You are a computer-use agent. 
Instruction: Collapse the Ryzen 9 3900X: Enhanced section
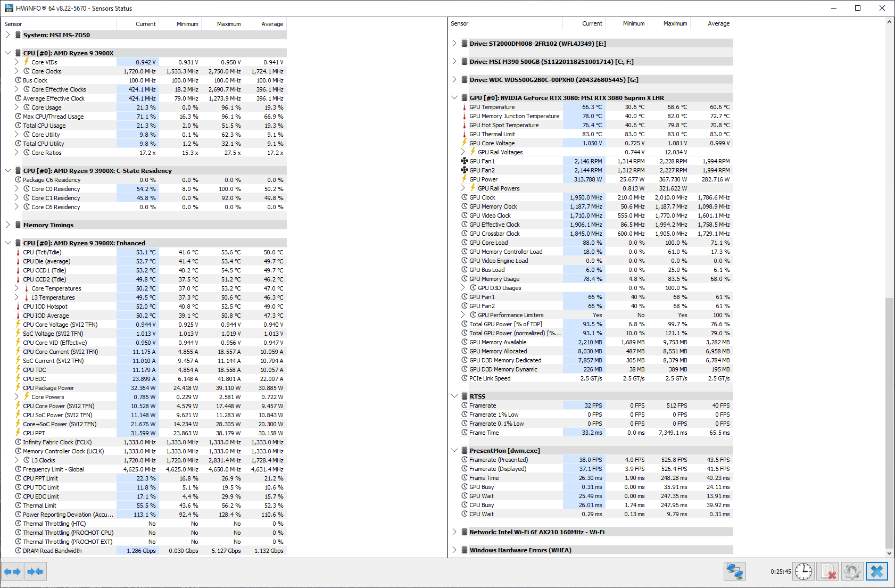click(8, 243)
